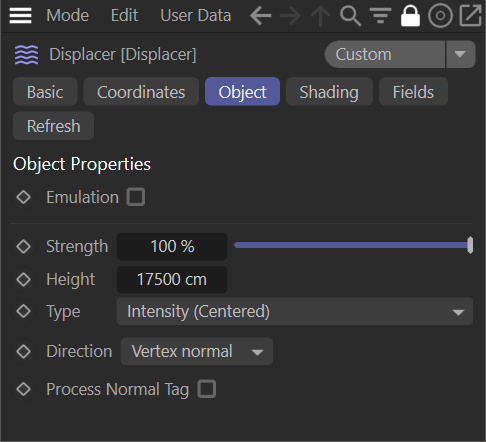The image size is (486, 442).
Task: Click the Strength slider track
Action: tap(353, 246)
